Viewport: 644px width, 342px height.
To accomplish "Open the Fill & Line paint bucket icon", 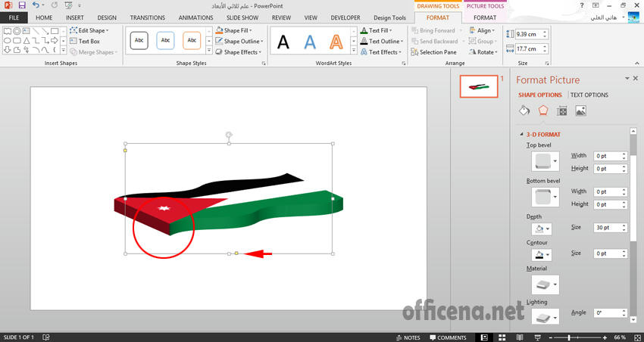I will pos(524,110).
